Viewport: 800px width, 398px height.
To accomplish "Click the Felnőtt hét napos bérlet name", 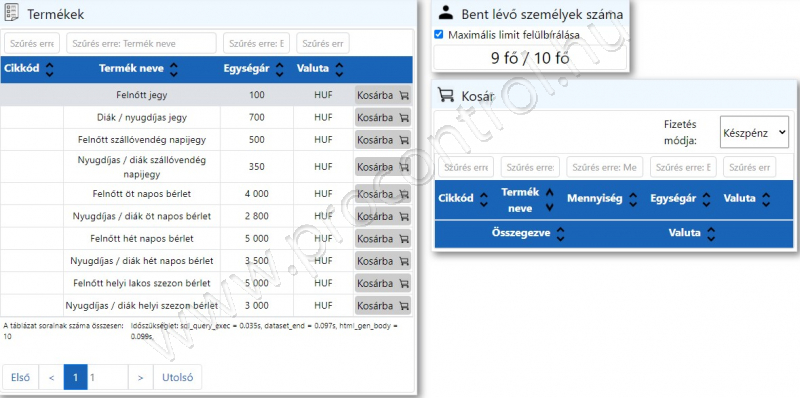I will point(142,238).
